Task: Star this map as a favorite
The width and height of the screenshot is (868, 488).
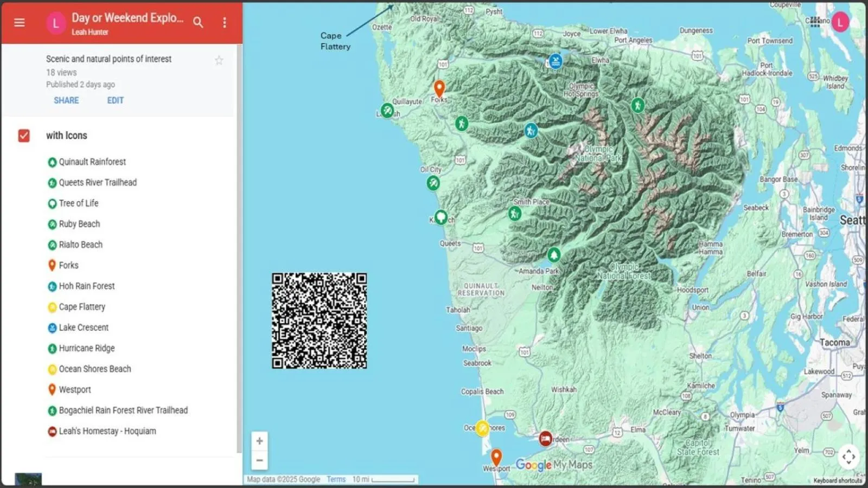Action: click(x=219, y=60)
